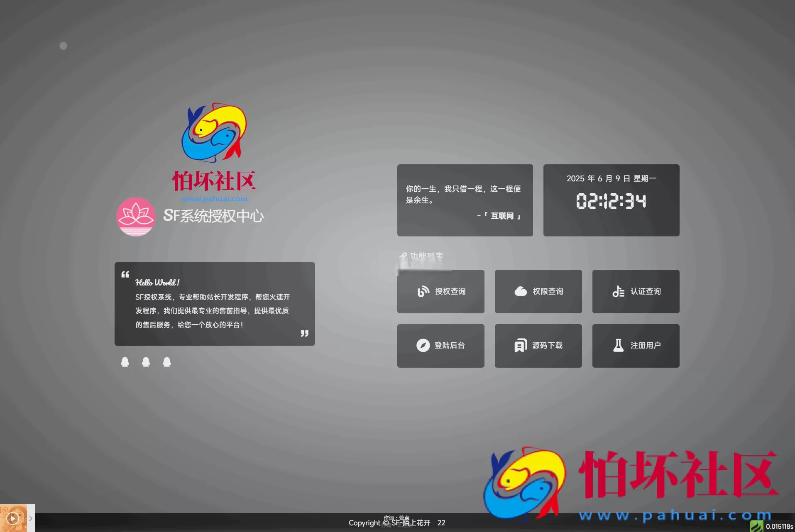Go to 登陆后台 backend login

click(x=440, y=346)
